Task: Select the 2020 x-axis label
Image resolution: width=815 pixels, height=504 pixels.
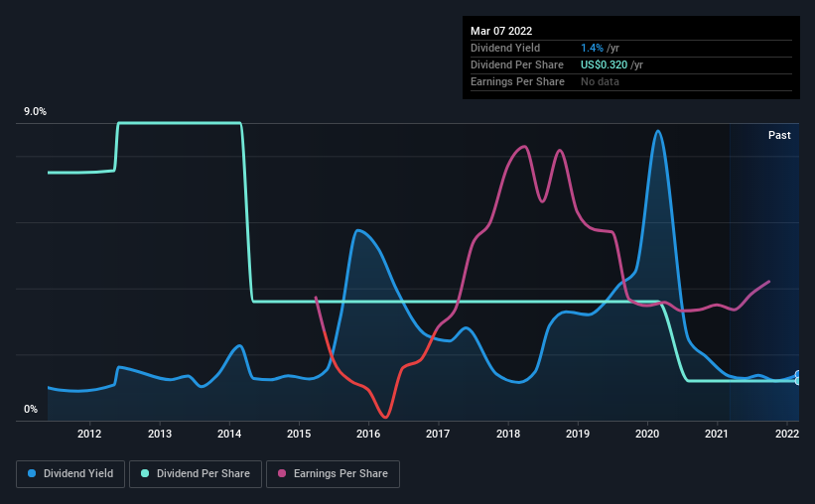Action: coord(647,434)
